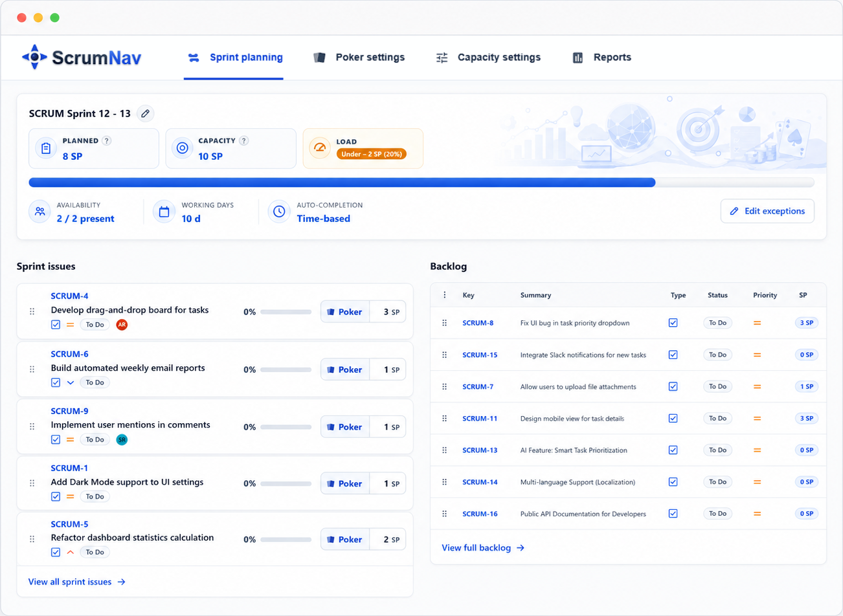Click SR assignee avatar on SCRUM-9
843x616 pixels.
(x=122, y=440)
